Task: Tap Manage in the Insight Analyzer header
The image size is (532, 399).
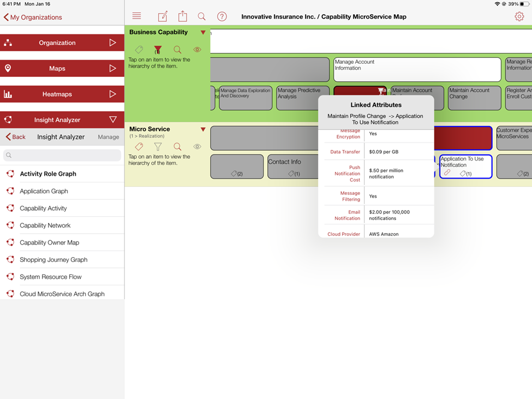Action: pos(108,137)
